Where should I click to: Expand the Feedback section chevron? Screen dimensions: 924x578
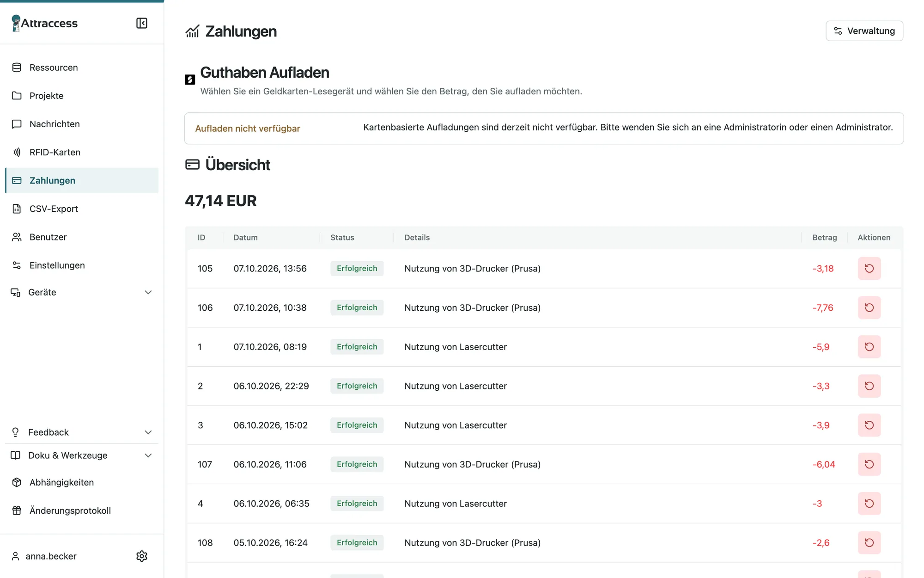tap(148, 432)
